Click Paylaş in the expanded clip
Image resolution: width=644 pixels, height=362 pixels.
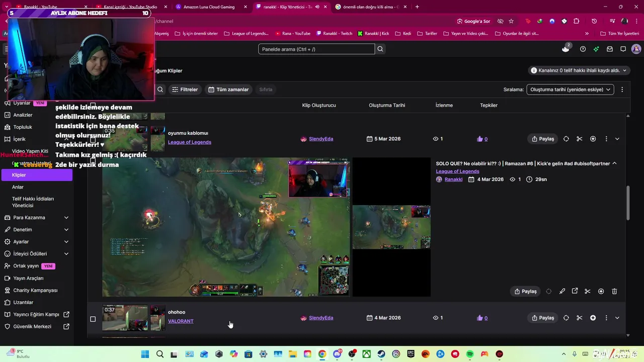tap(525, 291)
